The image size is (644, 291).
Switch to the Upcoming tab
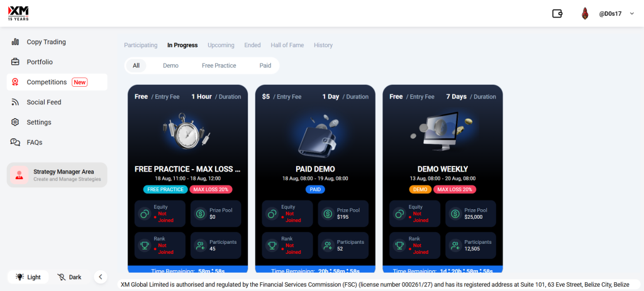point(221,45)
